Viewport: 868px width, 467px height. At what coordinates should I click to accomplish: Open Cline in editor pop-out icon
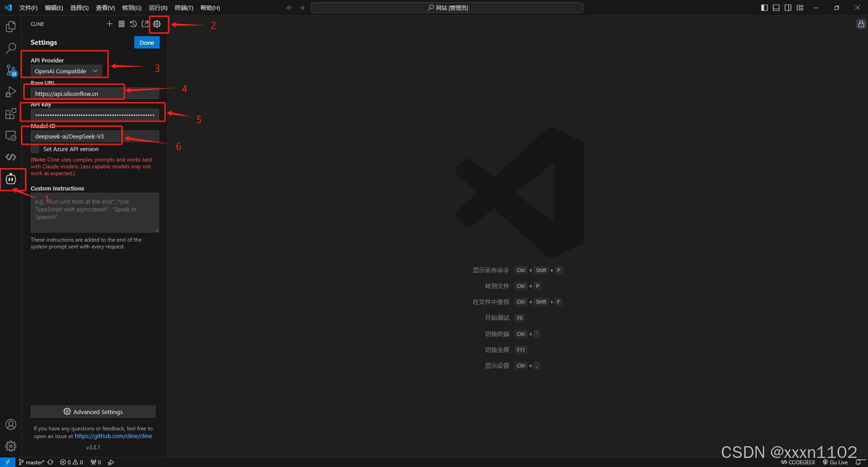[x=145, y=24]
